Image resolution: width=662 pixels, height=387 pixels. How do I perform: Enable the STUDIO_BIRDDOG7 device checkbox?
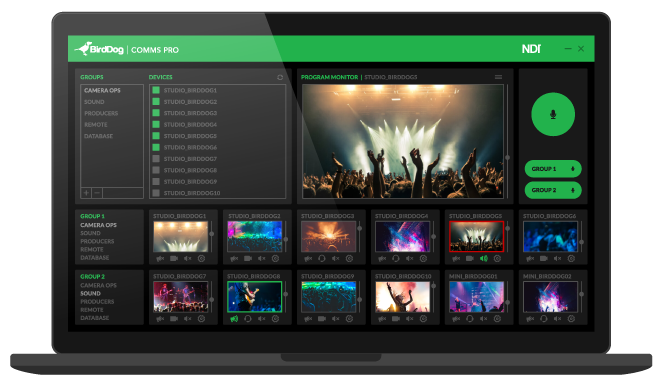156,159
